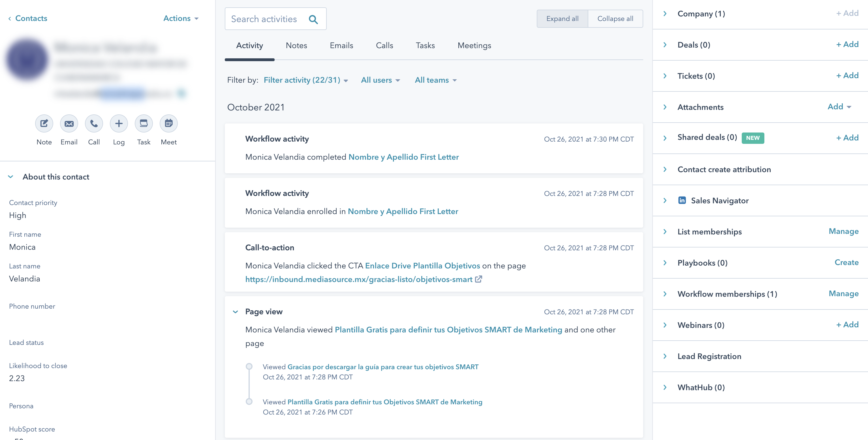Expand the Contact create attribution section
Image resolution: width=868 pixels, height=440 pixels.
click(665, 170)
